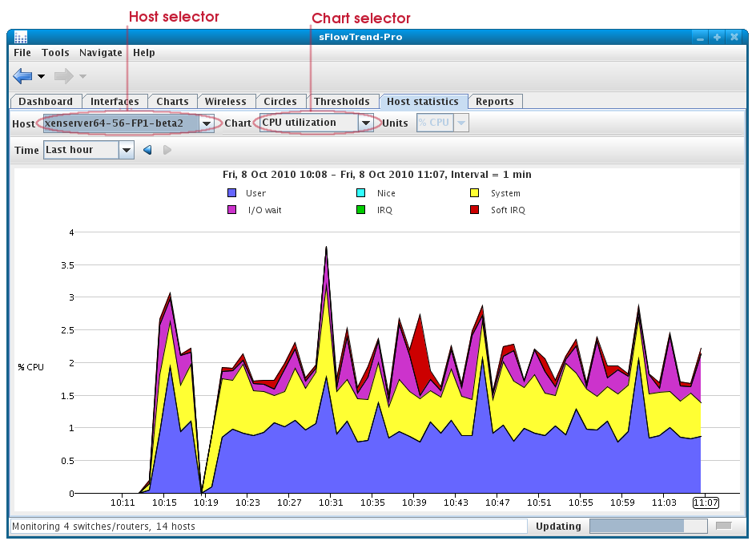
Task: Go to previous time period arrow
Action: coord(147,150)
